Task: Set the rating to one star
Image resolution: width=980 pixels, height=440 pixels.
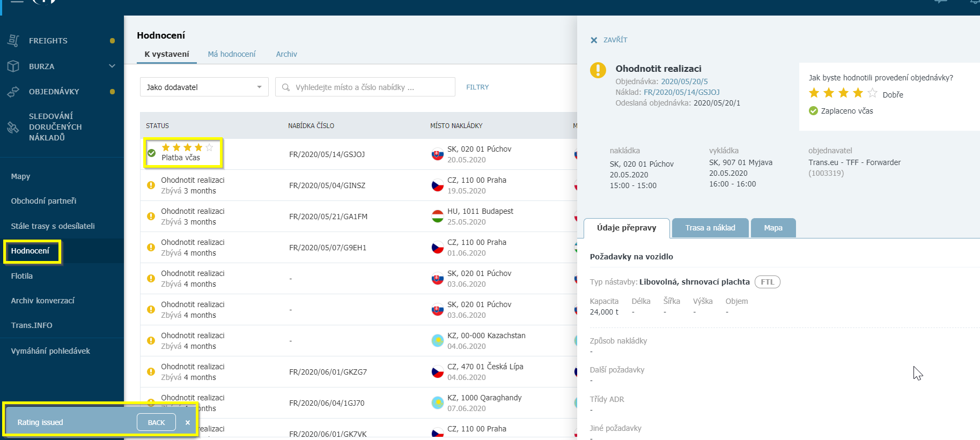Action: 814,93
